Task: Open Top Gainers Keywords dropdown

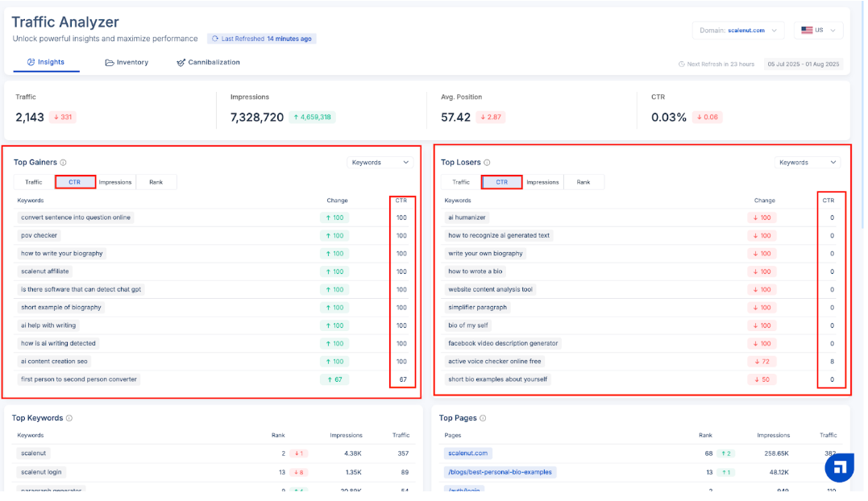Action: point(380,163)
